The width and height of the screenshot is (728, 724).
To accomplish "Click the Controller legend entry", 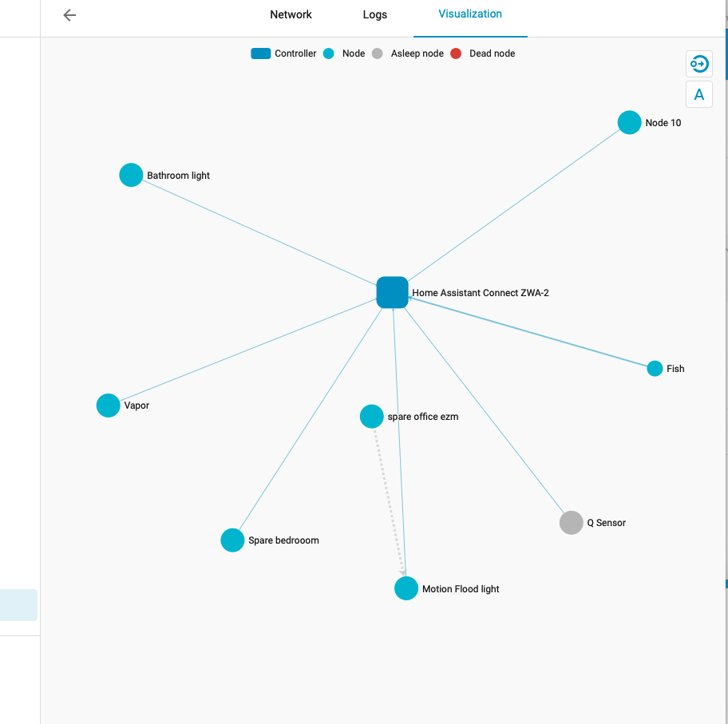I will coord(260,53).
